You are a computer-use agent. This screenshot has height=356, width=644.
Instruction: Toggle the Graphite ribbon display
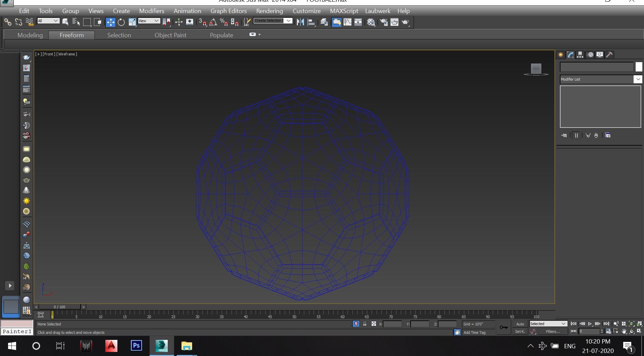click(336, 22)
